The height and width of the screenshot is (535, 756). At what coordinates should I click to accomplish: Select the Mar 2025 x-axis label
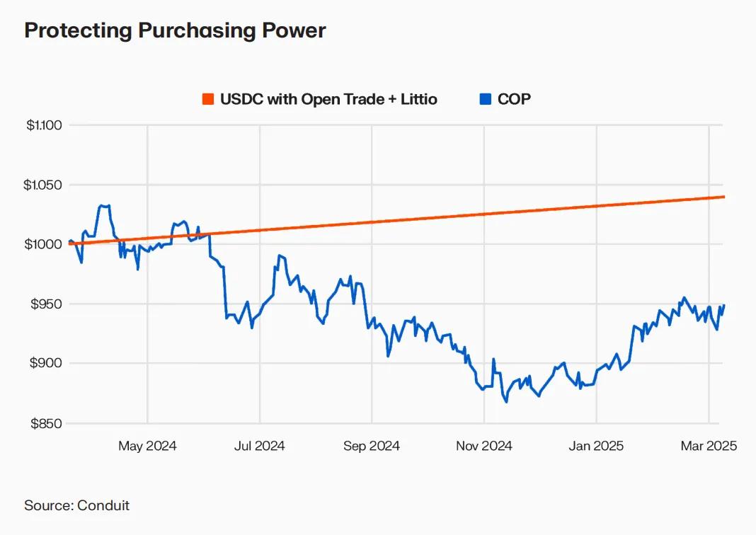(709, 446)
